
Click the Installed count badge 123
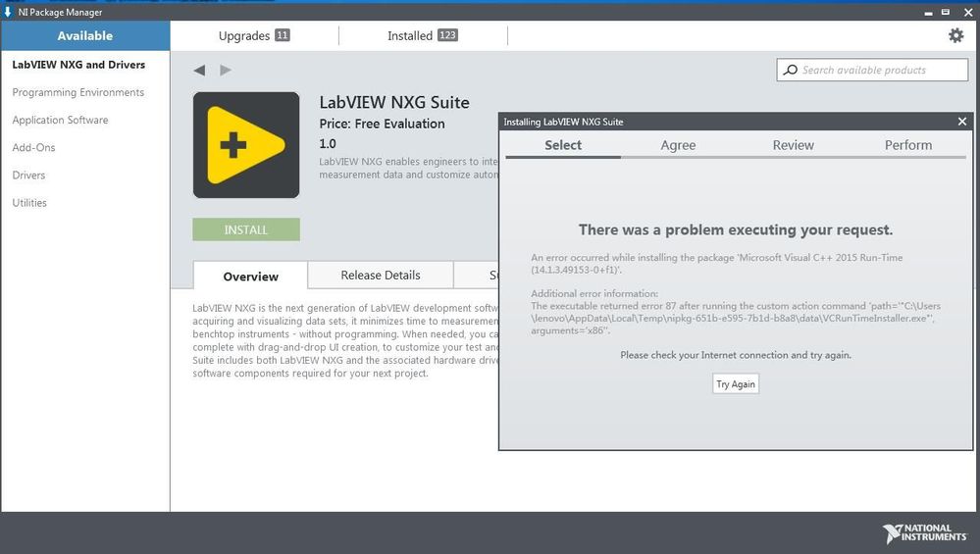click(447, 35)
